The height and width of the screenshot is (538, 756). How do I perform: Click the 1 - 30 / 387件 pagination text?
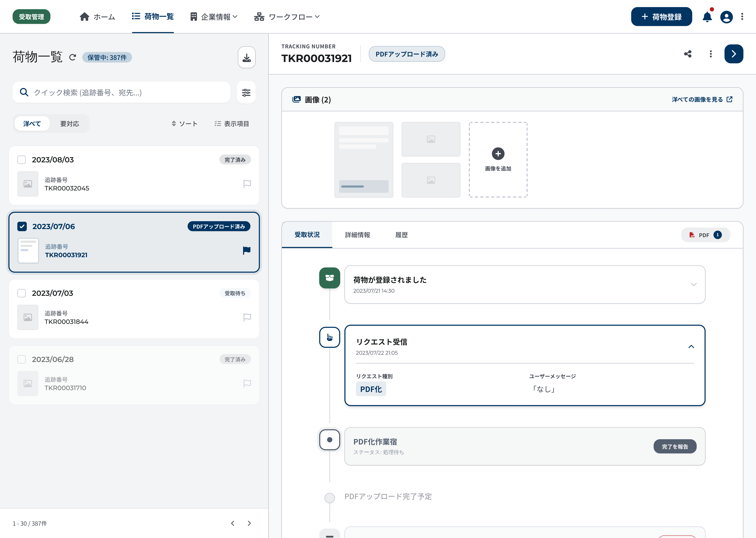(30, 523)
